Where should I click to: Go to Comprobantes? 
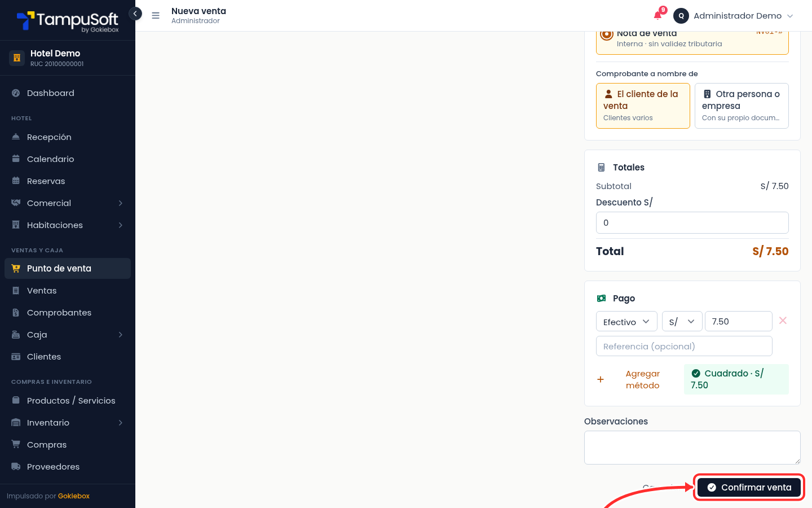68,313
